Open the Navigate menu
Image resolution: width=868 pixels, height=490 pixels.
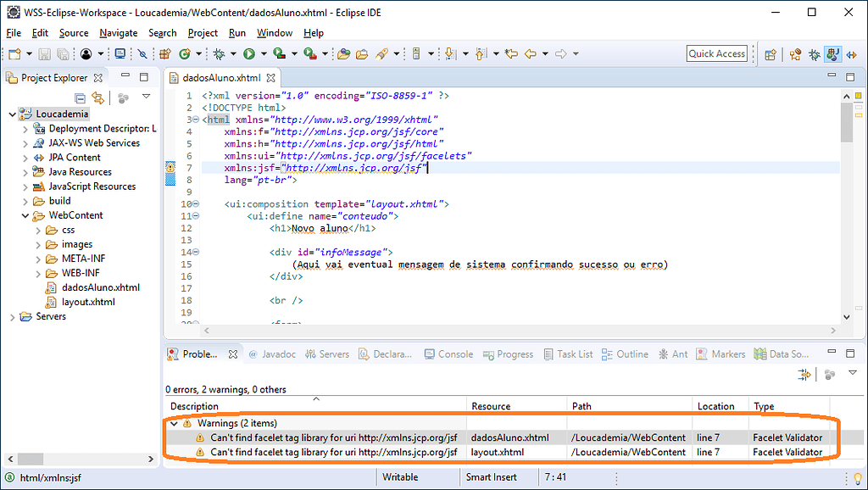(x=118, y=32)
